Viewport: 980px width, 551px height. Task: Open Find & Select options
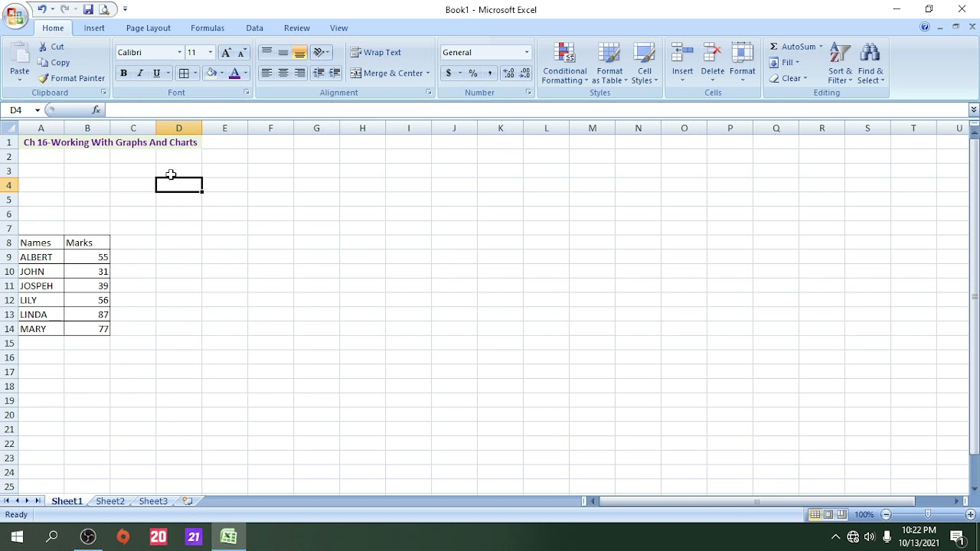click(x=871, y=64)
